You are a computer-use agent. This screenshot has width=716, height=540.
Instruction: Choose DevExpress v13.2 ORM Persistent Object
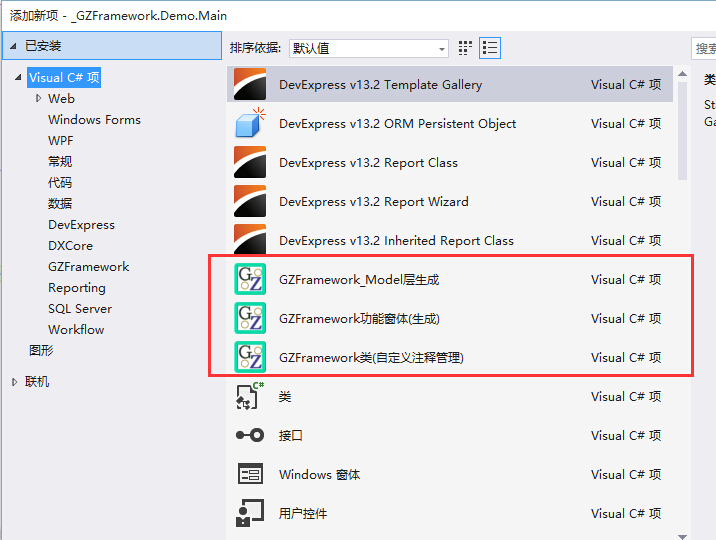(450, 123)
